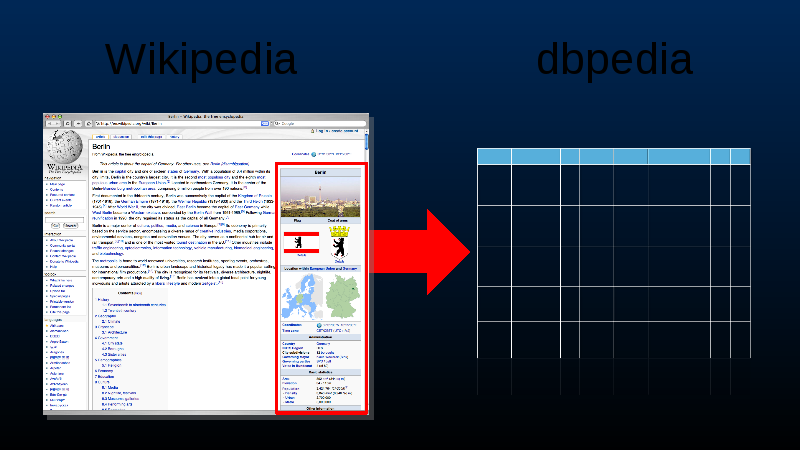The image size is (800, 450).
Task: Open the Random article sidebar link
Action: point(61,205)
